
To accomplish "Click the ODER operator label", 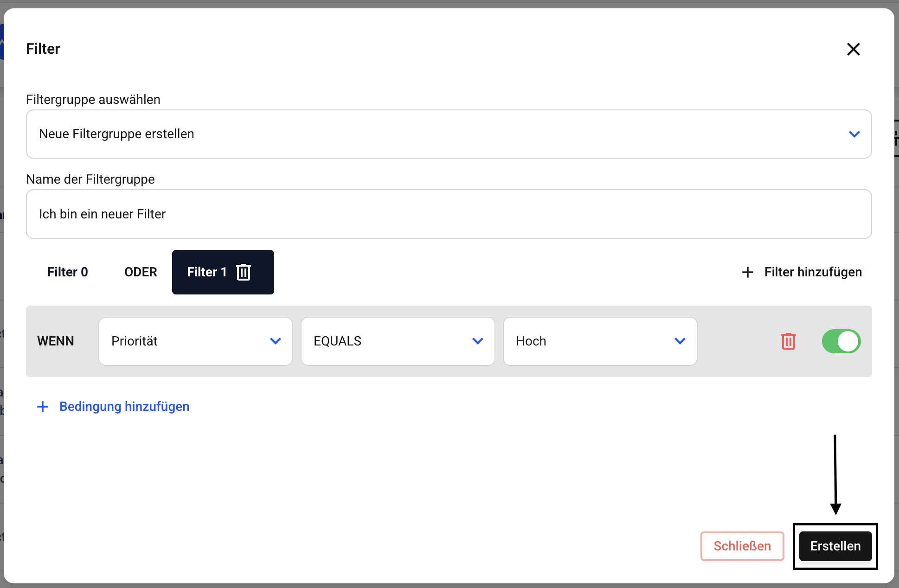I will click(x=141, y=272).
